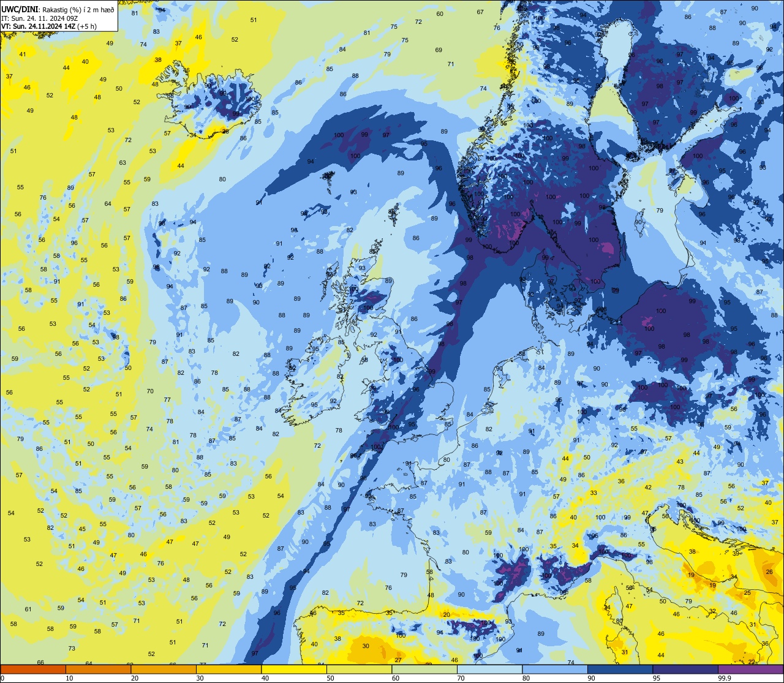The height and width of the screenshot is (683, 784).
Task: Click the '80' tick label on legend scale
Action: [526, 678]
